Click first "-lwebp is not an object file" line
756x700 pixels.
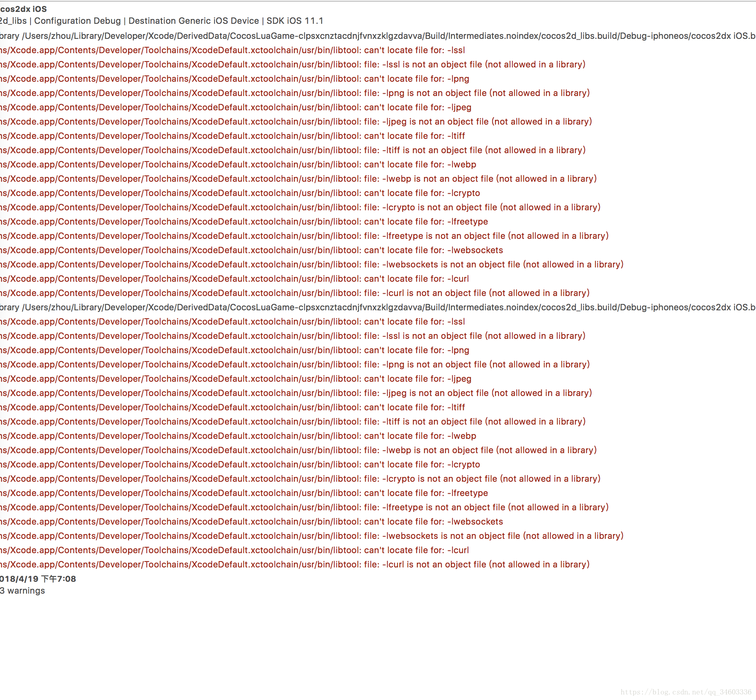click(299, 179)
